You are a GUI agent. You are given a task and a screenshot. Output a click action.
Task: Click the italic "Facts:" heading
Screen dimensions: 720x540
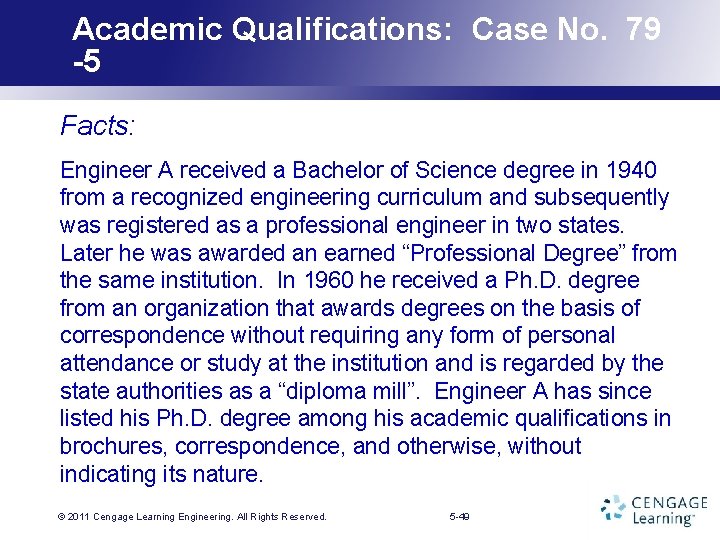[97, 125]
